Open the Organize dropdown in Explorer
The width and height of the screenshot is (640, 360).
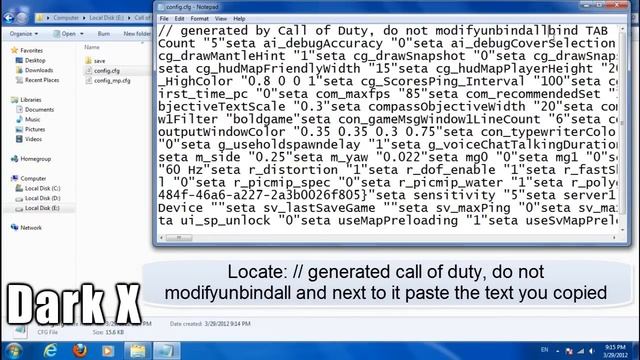[x=24, y=33]
